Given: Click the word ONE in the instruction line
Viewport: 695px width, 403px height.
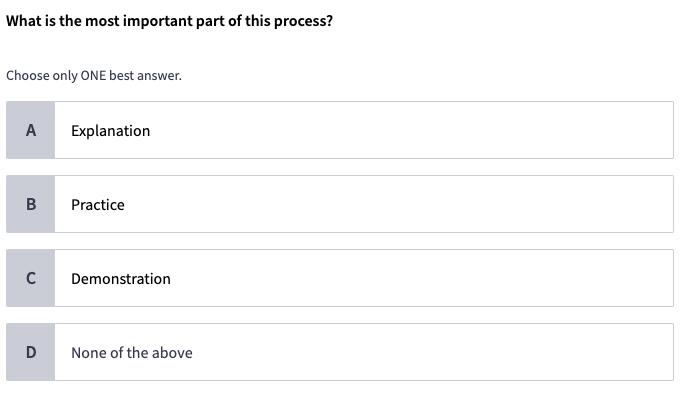Looking at the screenshot, I should tap(93, 75).
